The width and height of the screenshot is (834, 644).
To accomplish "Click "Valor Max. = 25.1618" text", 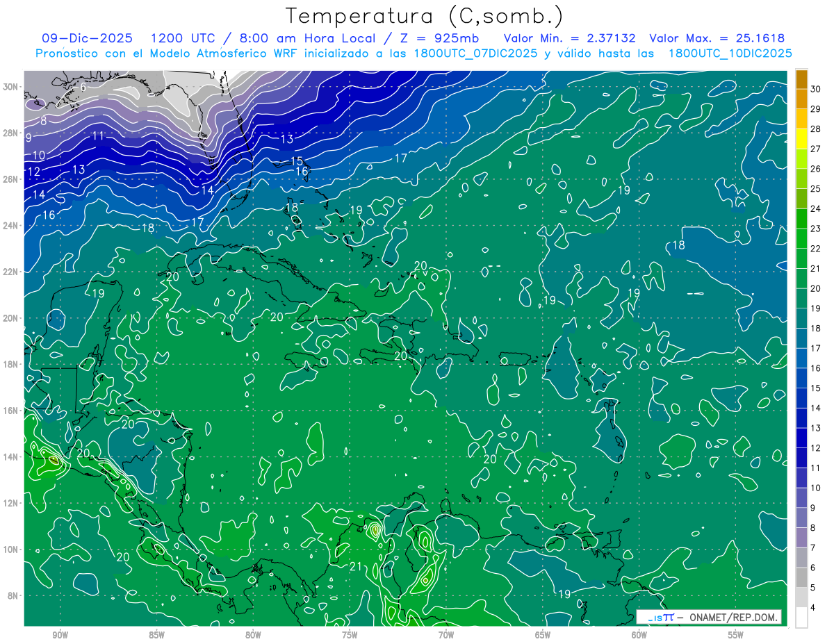I will (x=717, y=38).
